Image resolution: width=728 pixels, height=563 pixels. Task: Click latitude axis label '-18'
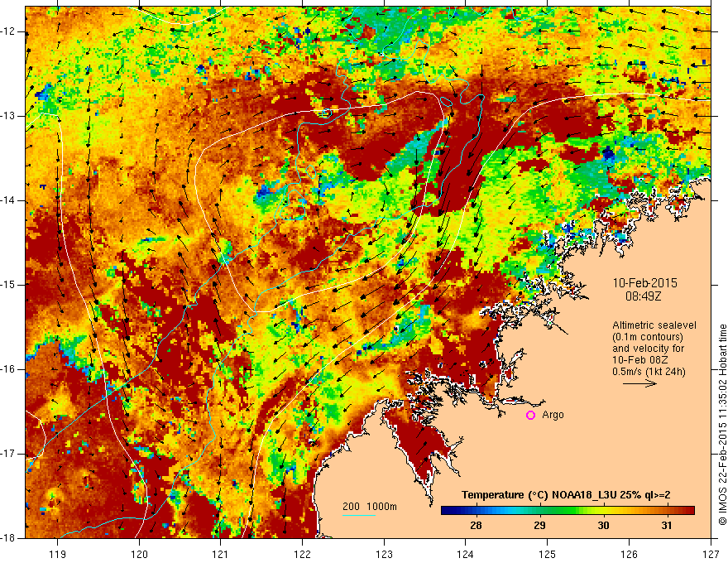point(8,538)
